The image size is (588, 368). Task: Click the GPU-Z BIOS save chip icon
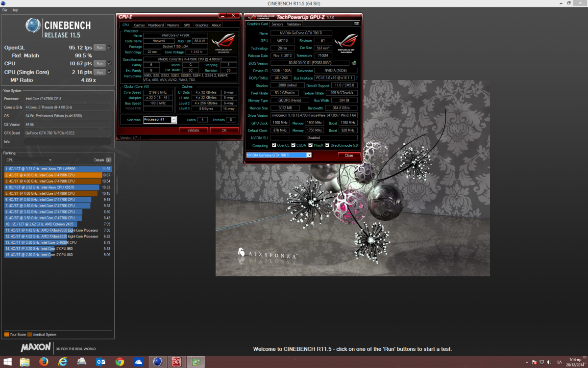tap(354, 63)
